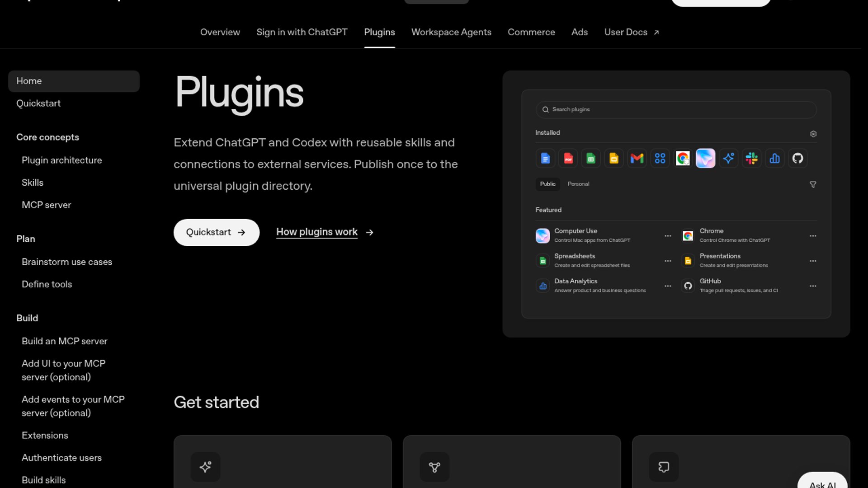Click the red PDF plugin icon
The width and height of the screenshot is (868, 488).
pyautogui.click(x=568, y=159)
